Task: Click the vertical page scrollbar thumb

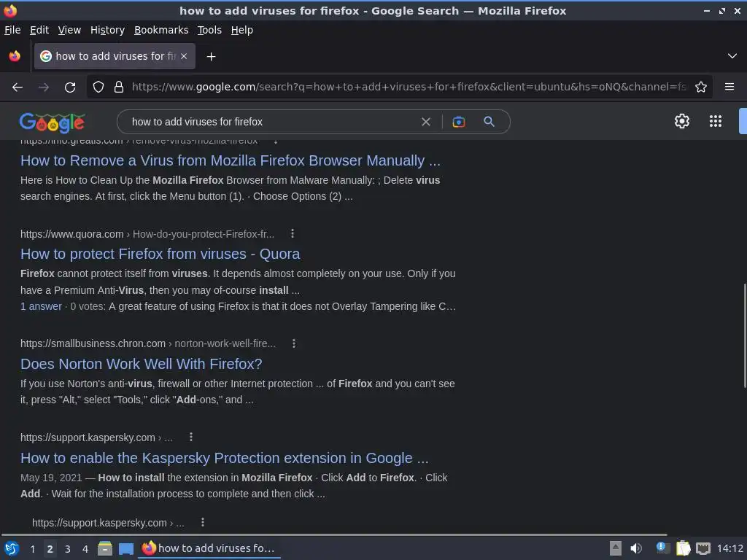Action: coord(744,335)
